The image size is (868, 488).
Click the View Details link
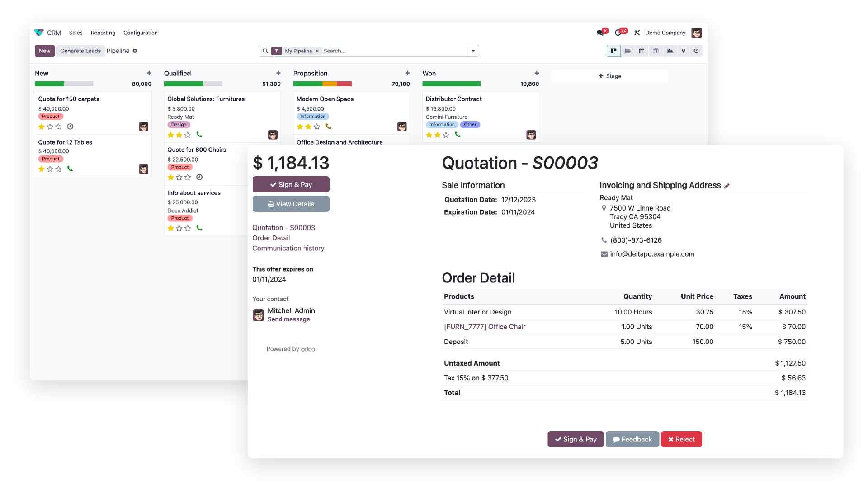click(x=290, y=204)
